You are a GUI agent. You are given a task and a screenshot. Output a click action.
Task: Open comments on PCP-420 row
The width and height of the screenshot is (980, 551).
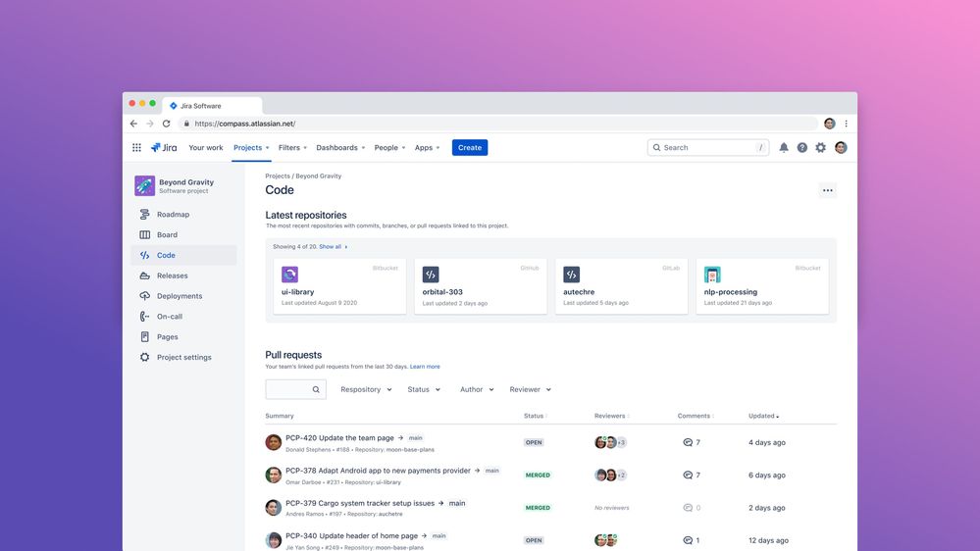[x=692, y=442]
